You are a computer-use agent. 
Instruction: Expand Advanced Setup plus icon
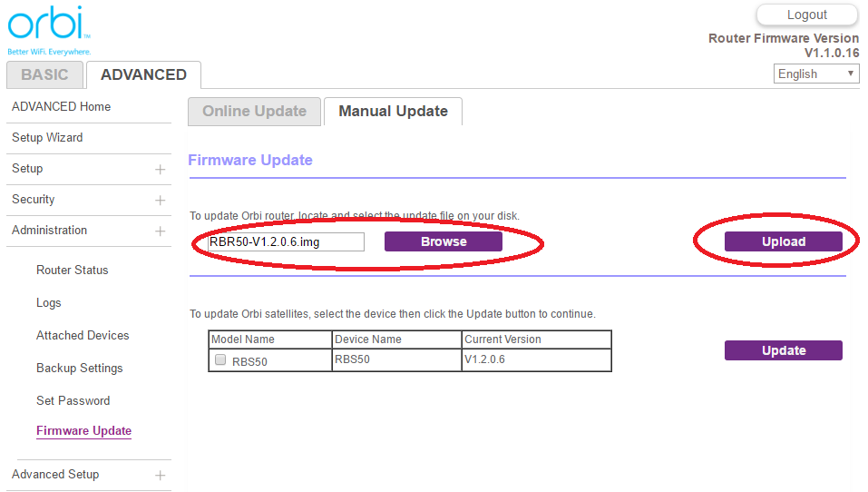pos(160,476)
